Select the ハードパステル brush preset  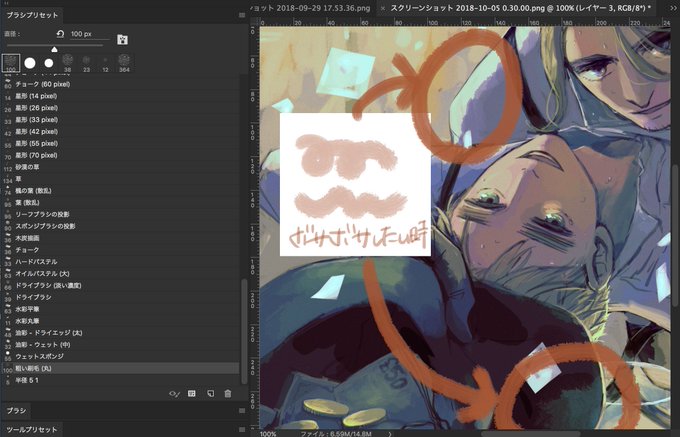tap(121, 261)
